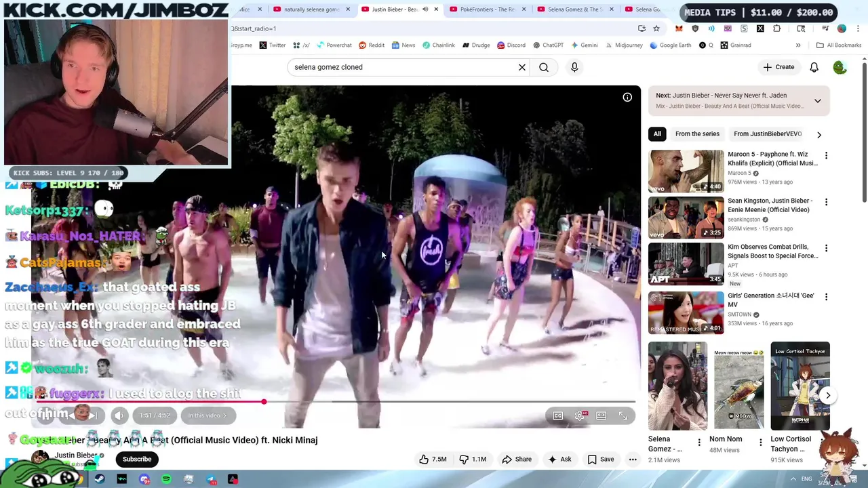Screen dimensions: 868x488
Task: Save video to a playlist
Action: pos(601,460)
